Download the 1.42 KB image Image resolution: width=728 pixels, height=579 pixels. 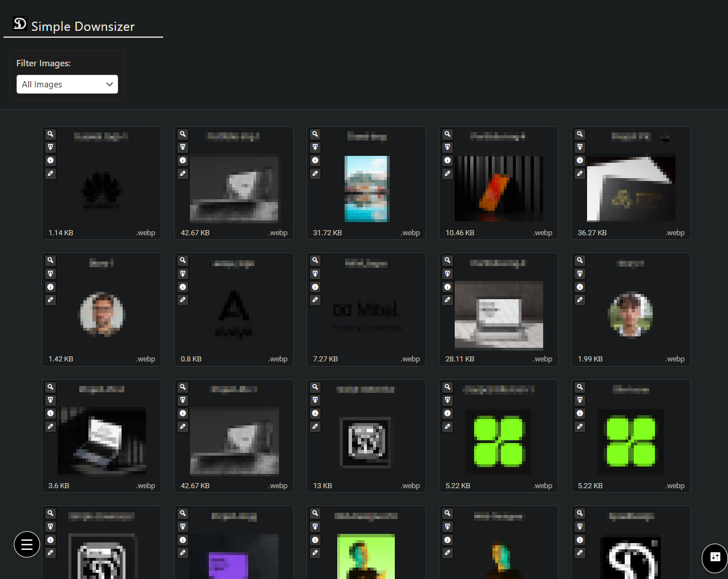[x=51, y=274]
